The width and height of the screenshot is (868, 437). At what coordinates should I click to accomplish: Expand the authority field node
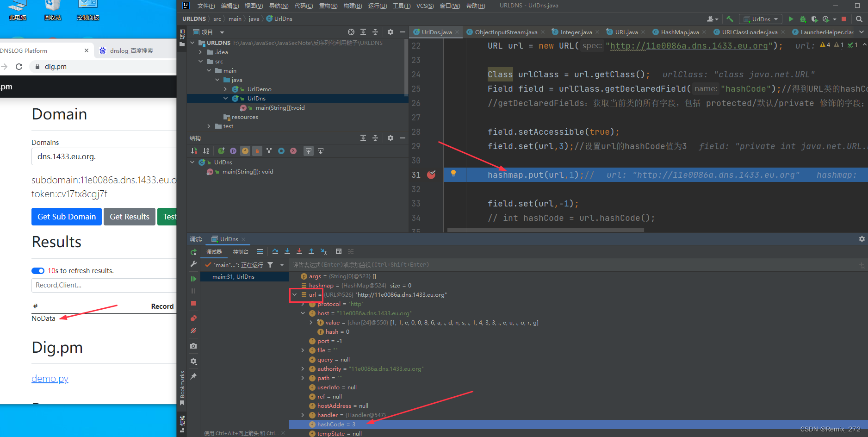click(x=303, y=369)
